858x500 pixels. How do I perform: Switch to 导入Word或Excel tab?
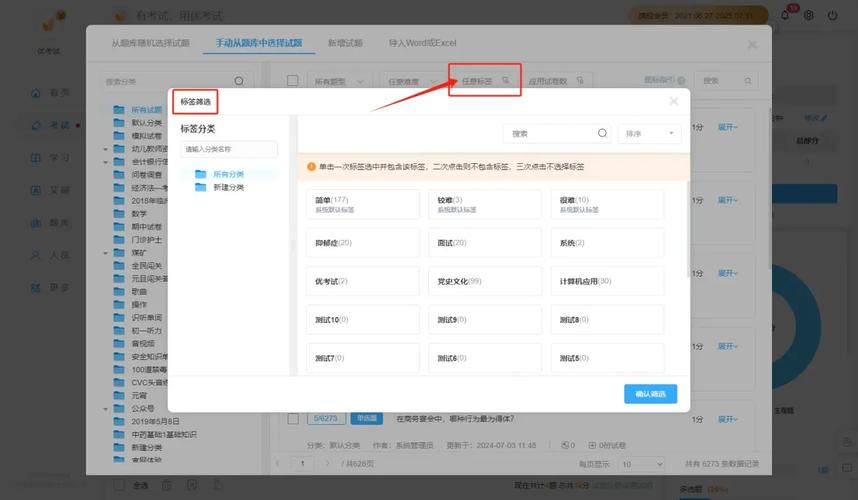click(x=422, y=44)
